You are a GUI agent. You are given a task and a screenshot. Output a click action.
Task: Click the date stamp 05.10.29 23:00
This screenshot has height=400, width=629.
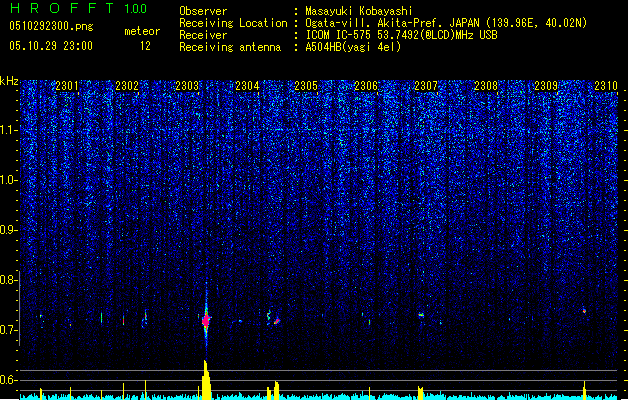51,46
